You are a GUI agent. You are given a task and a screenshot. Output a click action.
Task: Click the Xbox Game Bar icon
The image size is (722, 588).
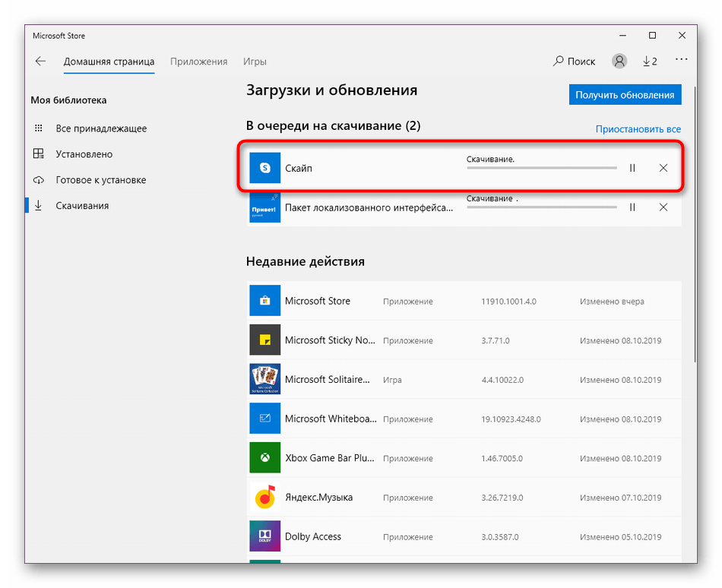(x=264, y=457)
